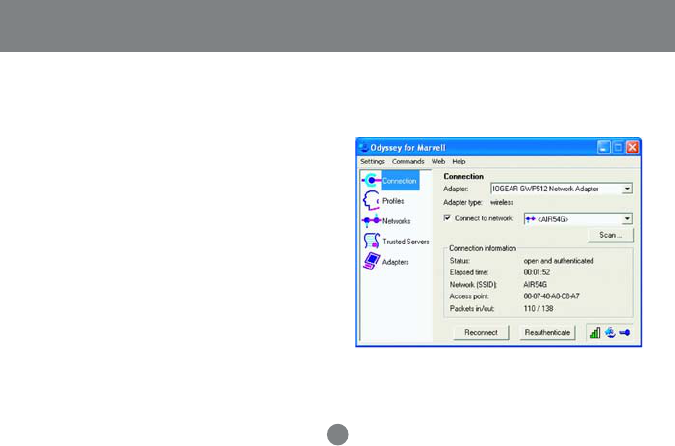This screenshot has height=446, width=675.
Task: Click the blue key encryption icon
Action: click(625, 332)
